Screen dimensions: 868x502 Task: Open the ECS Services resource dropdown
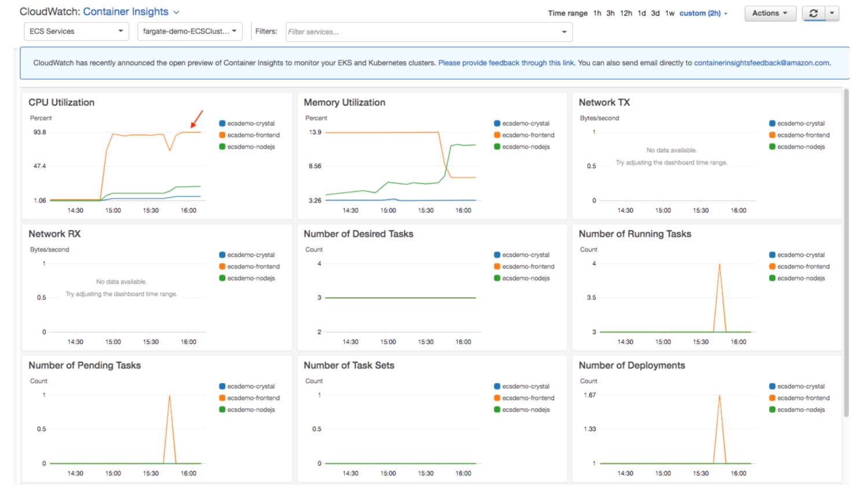[76, 31]
